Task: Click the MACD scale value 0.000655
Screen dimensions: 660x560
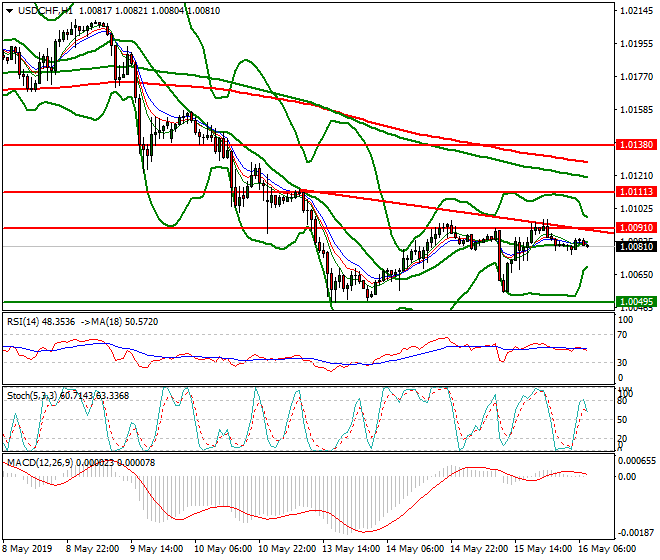Action: click(x=636, y=461)
